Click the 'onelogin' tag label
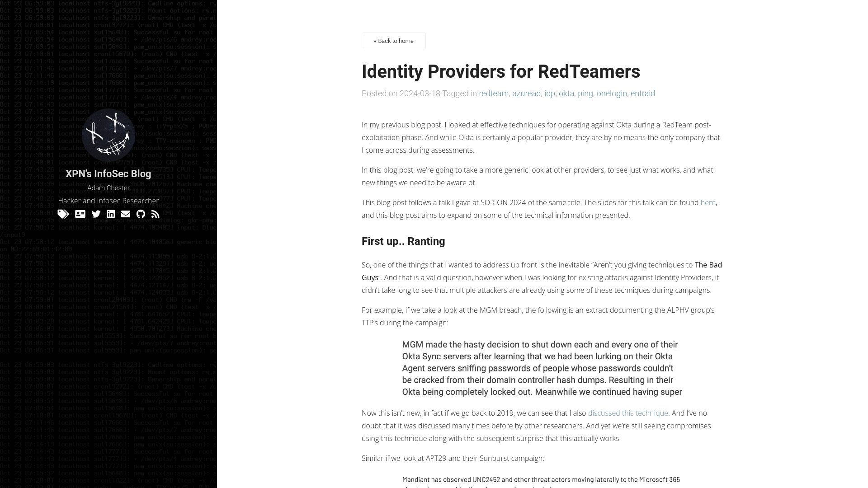The width and height of the screenshot is (868, 488). pos(612,93)
